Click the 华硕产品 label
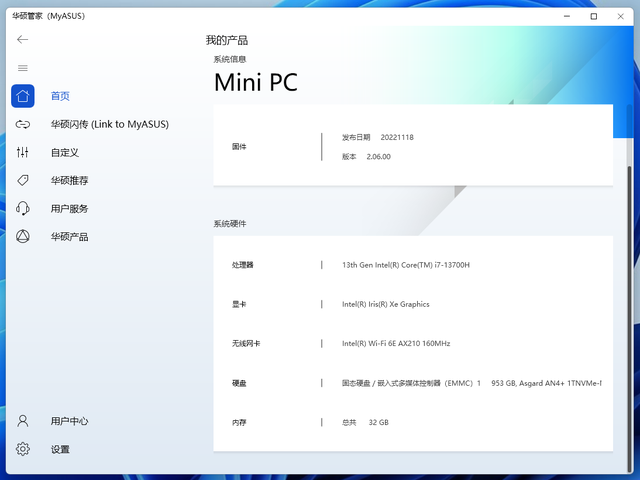 (x=69, y=237)
